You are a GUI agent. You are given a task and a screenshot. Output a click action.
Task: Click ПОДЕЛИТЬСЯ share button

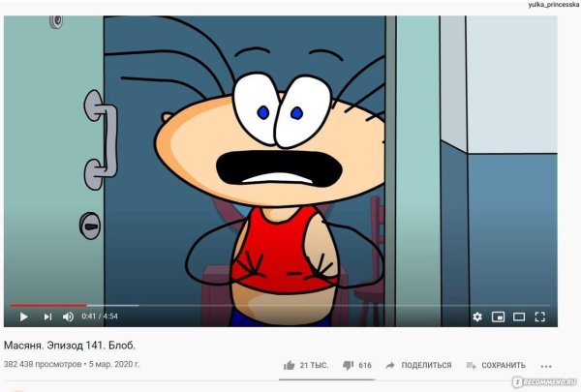point(426,365)
